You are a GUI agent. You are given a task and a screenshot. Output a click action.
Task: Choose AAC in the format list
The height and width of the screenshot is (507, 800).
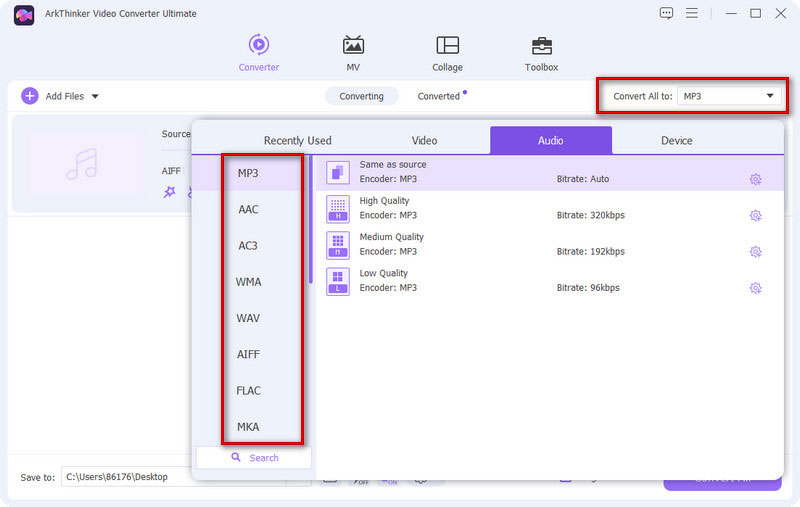pos(248,209)
